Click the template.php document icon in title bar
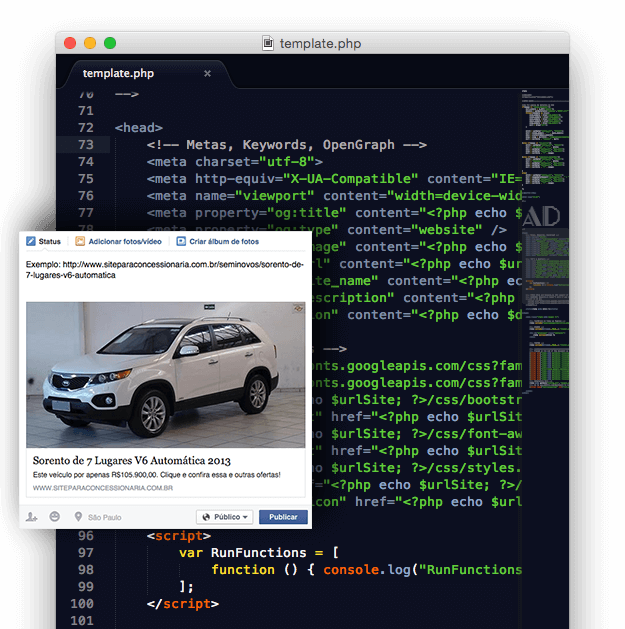The height and width of the screenshot is (629, 625). click(x=268, y=43)
